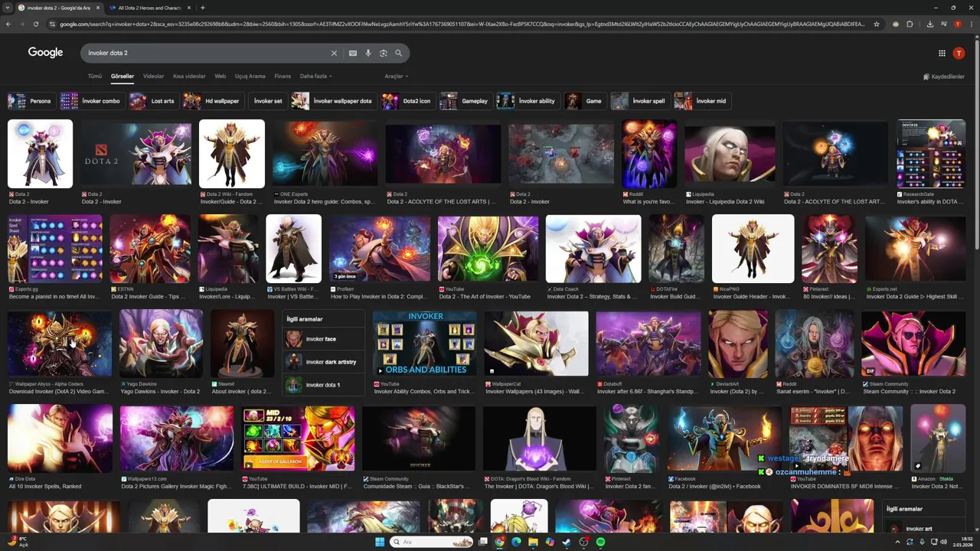This screenshot has height=551, width=980.
Task: Open the Esports.gg pianist spell sheet image
Action: click(55, 249)
